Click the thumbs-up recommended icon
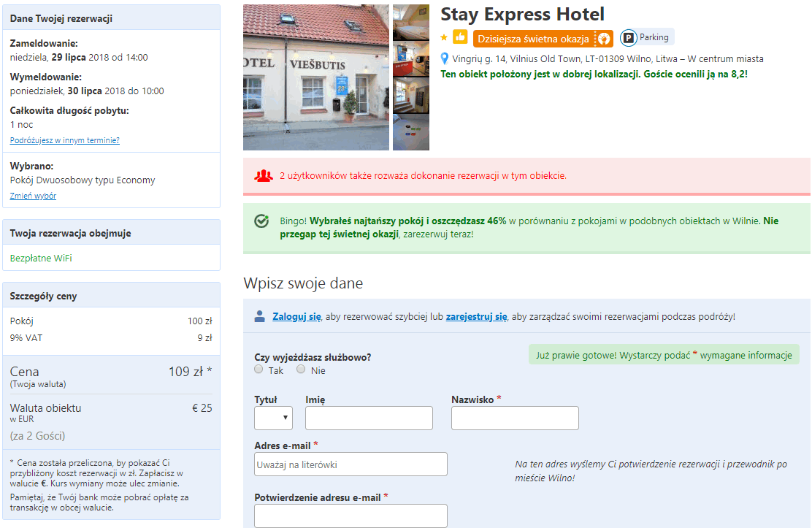 [x=460, y=37]
